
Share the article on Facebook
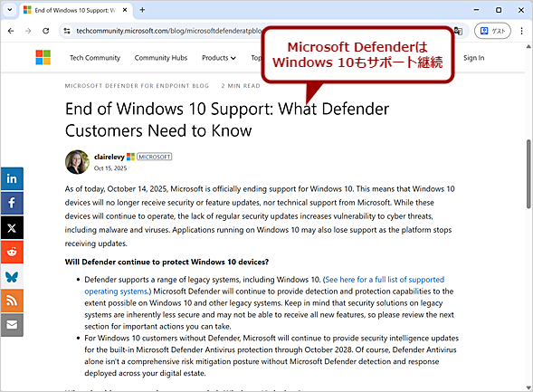12,203
